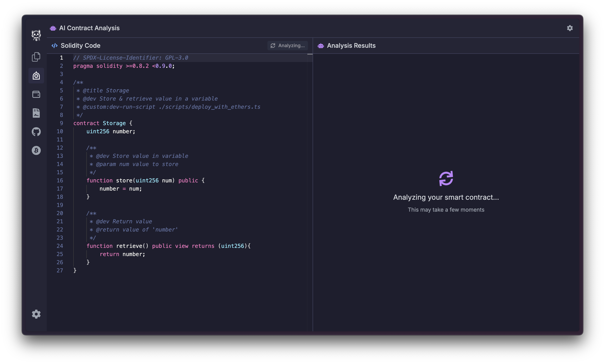Open the files explorer sidebar icon
The image size is (605, 364).
tap(36, 57)
